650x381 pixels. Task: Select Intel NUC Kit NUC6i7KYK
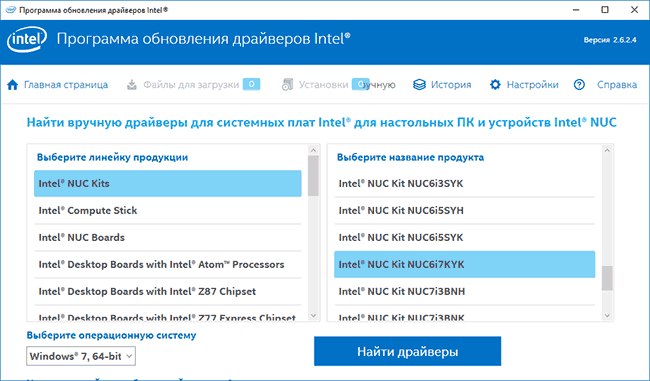click(x=465, y=264)
